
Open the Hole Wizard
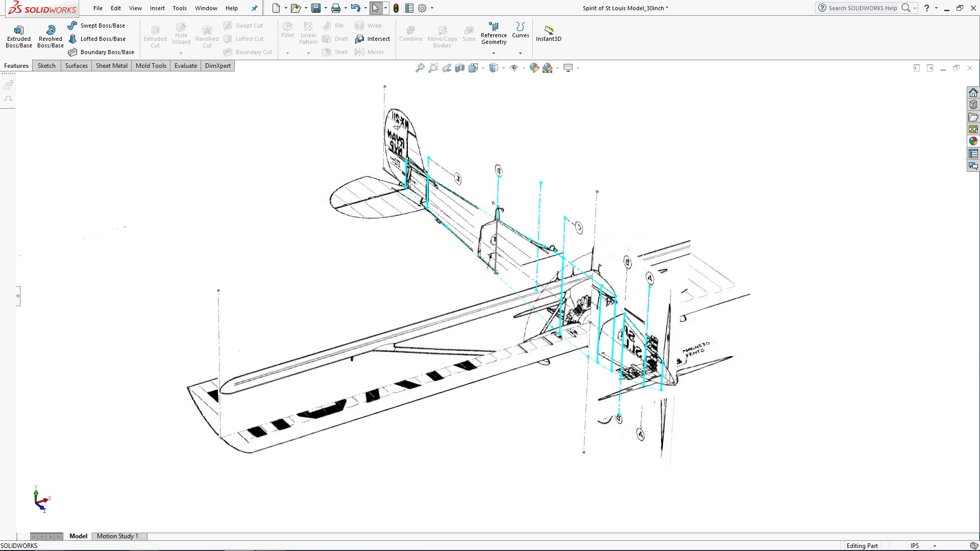pos(181,32)
